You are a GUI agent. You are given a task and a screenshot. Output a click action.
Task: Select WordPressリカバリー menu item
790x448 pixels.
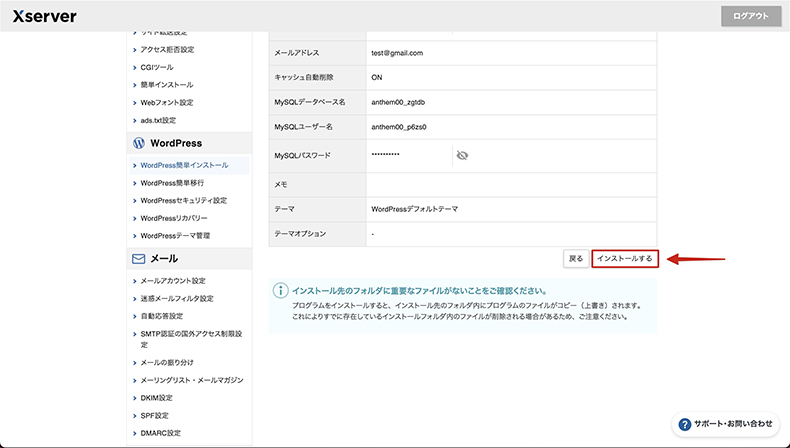click(174, 218)
